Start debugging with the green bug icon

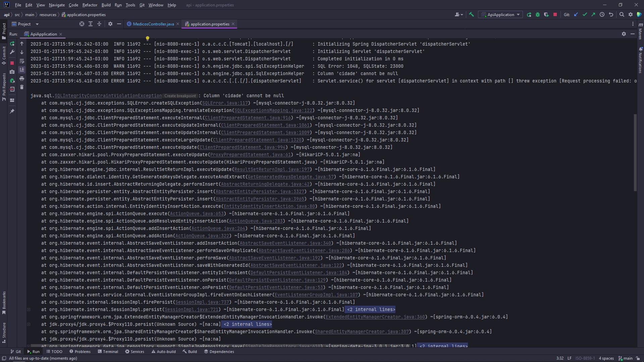(x=538, y=14)
